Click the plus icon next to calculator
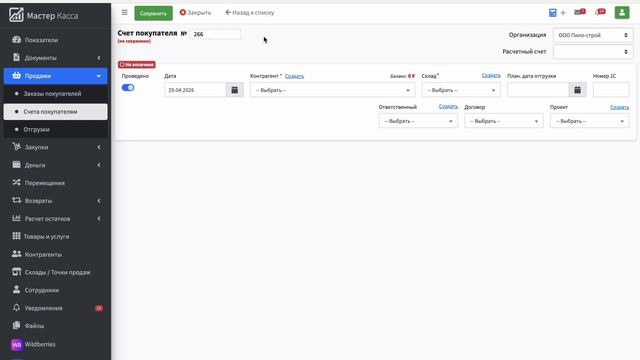640x360 pixels. (563, 13)
